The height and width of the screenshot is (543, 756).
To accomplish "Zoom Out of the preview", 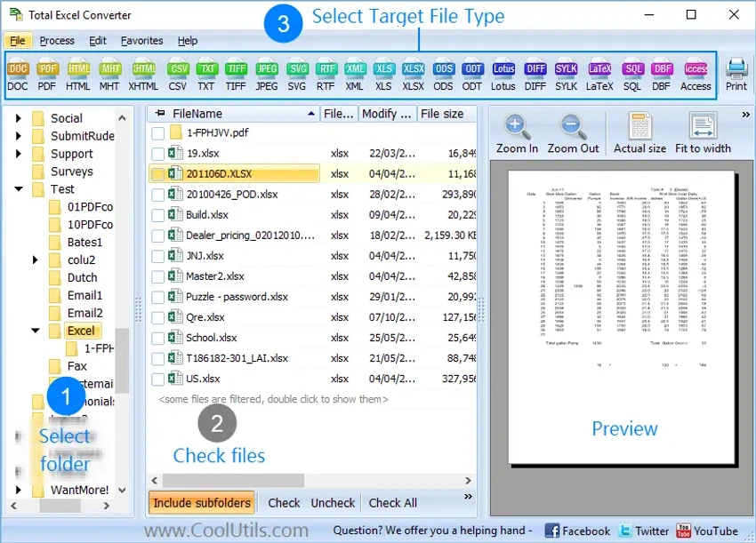I will [573, 134].
